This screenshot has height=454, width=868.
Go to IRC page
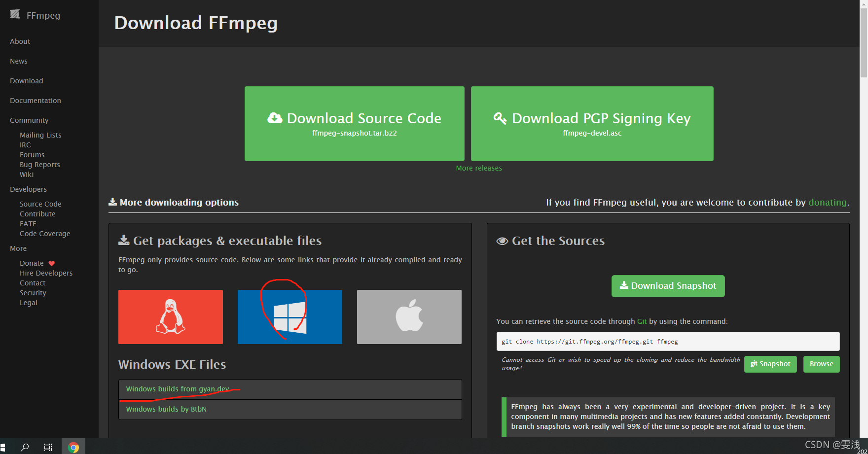[25, 145]
